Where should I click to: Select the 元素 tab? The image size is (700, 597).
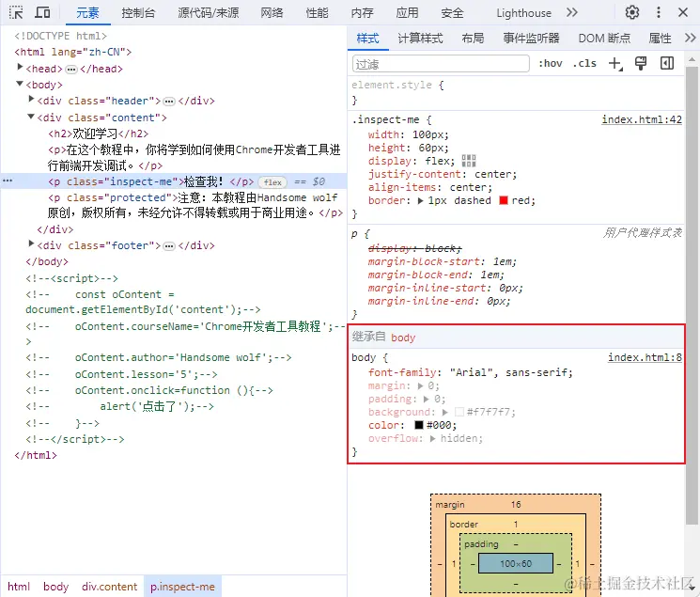pyautogui.click(x=87, y=13)
